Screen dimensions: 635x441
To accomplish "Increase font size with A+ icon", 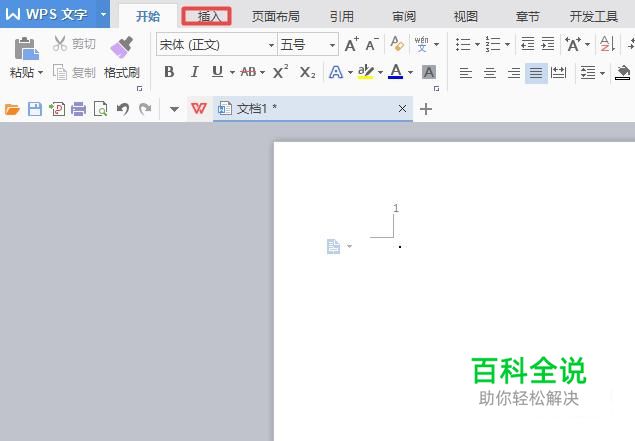I will 352,44.
